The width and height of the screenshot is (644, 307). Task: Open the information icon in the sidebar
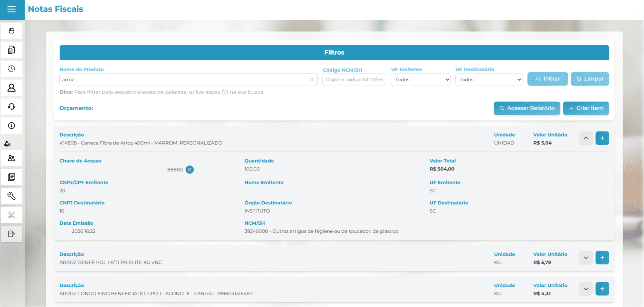11,125
